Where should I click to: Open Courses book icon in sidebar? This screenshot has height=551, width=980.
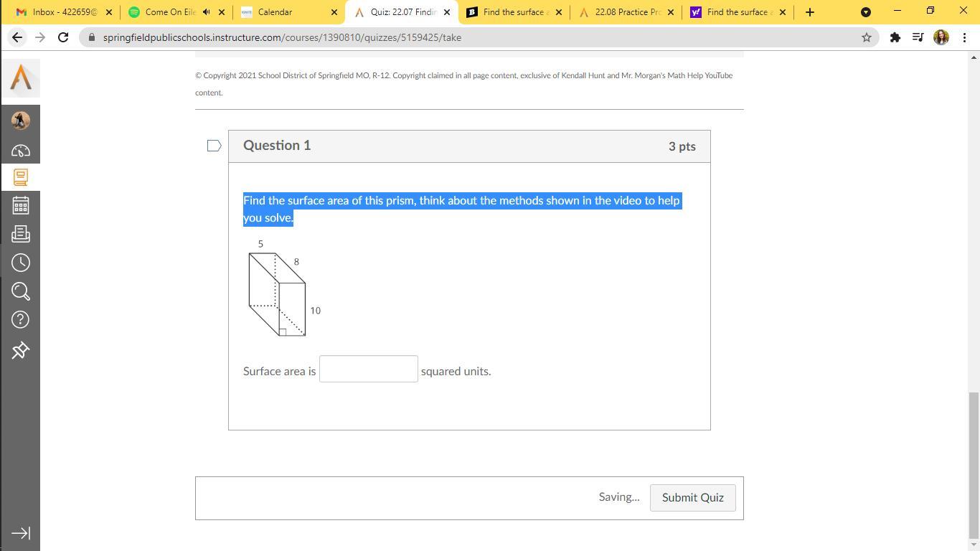click(21, 177)
